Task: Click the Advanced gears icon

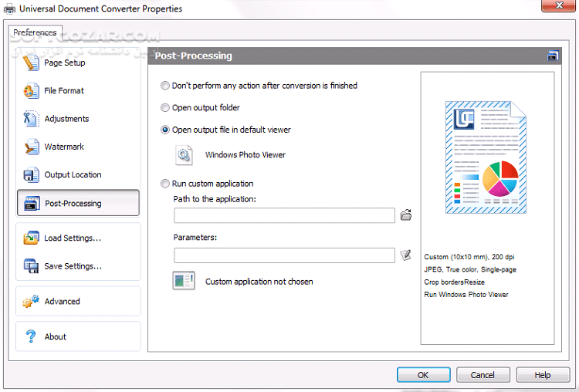Action: pos(31,301)
